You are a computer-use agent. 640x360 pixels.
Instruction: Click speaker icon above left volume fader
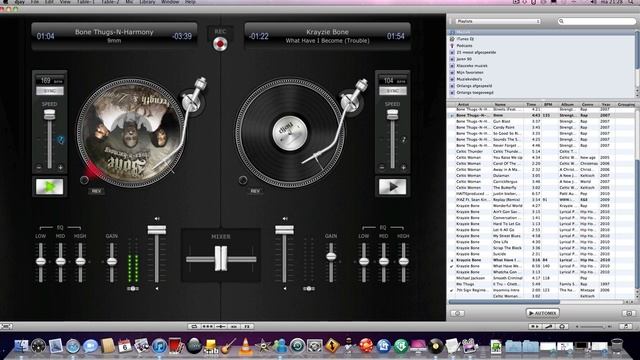[x=157, y=219]
